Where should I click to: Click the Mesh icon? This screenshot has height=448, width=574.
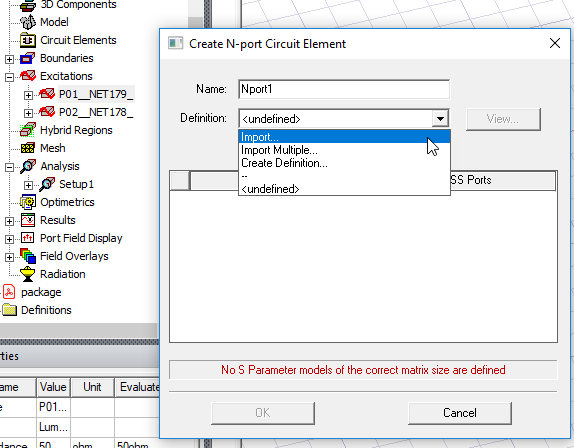(28, 148)
